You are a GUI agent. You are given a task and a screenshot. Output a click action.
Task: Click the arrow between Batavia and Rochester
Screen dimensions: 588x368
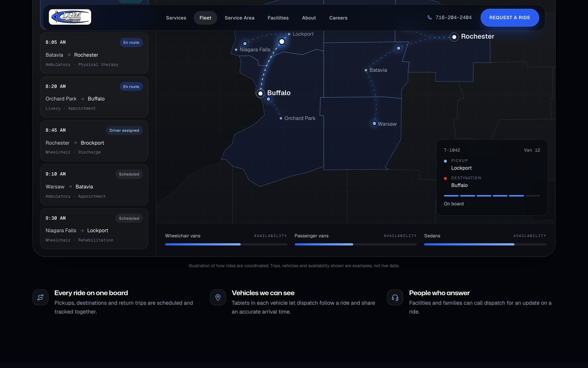(x=69, y=55)
